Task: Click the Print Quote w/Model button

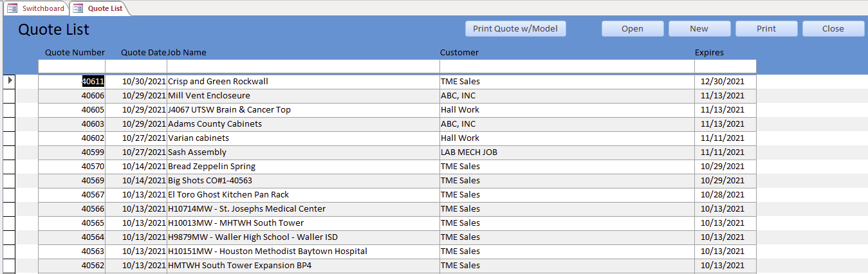Action: tap(515, 28)
